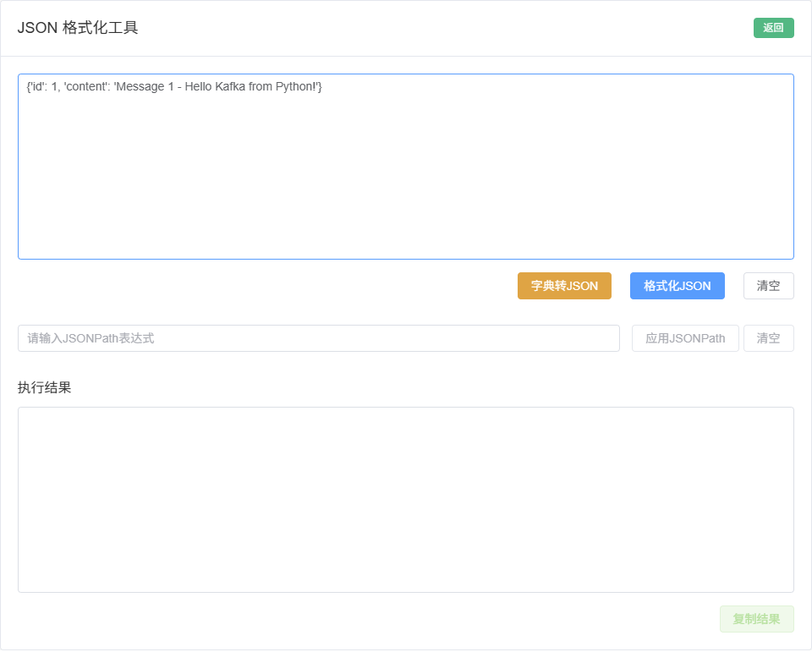Click inside the JSON input textarea
Viewport: 812px width, 652px height.
coord(406,166)
